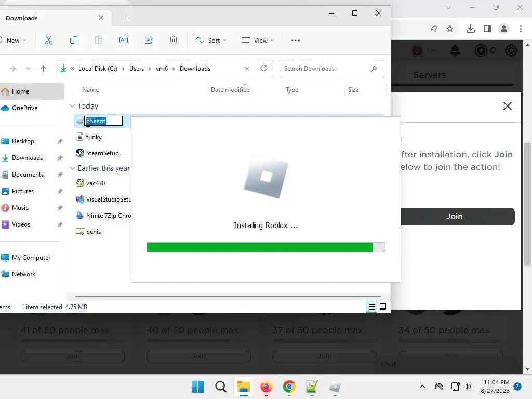Open the Sort dropdown menu
The image size is (532, 399).
pos(211,41)
